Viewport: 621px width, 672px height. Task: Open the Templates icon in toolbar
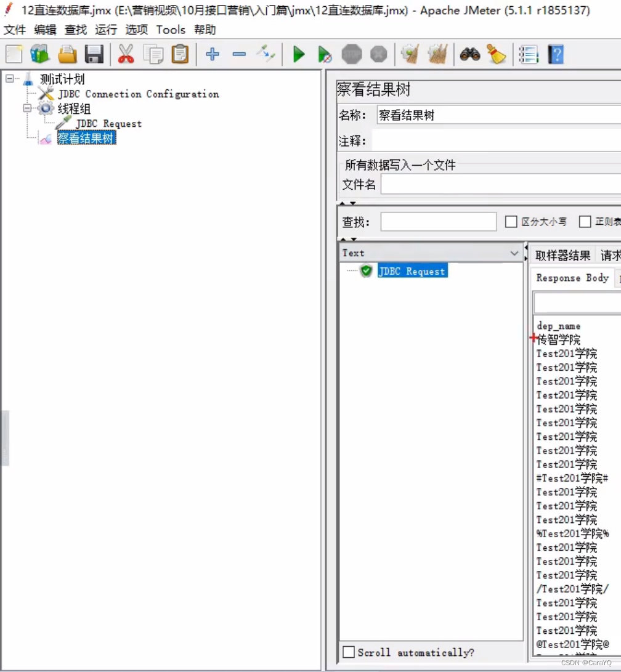point(40,54)
